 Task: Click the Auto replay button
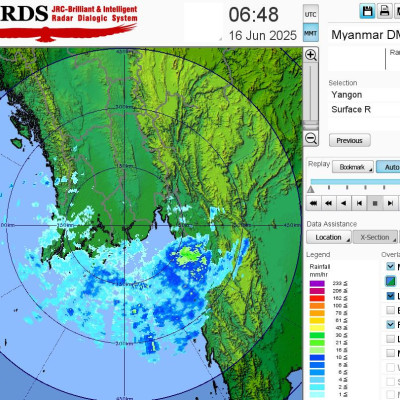pyautogui.click(x=389, y=167)
